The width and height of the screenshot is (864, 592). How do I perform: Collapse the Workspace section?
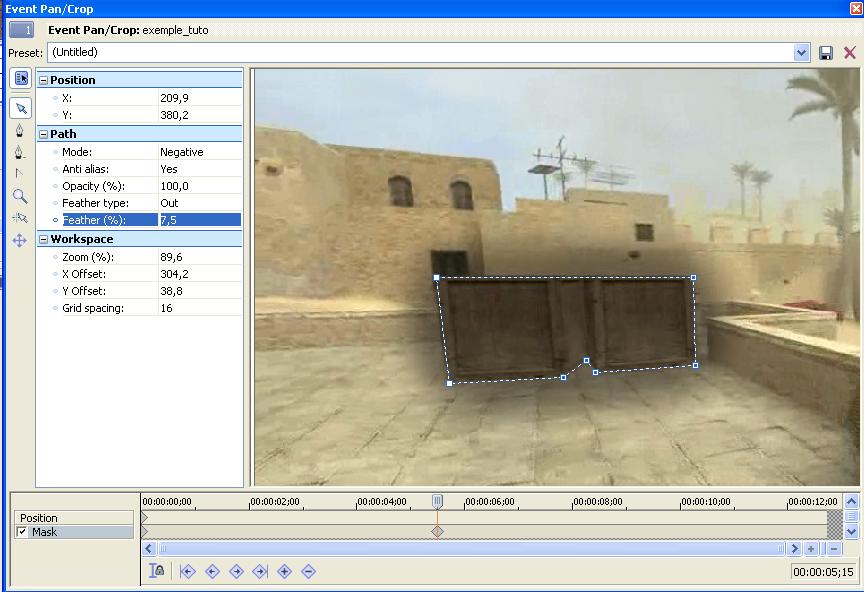(44, 239)
